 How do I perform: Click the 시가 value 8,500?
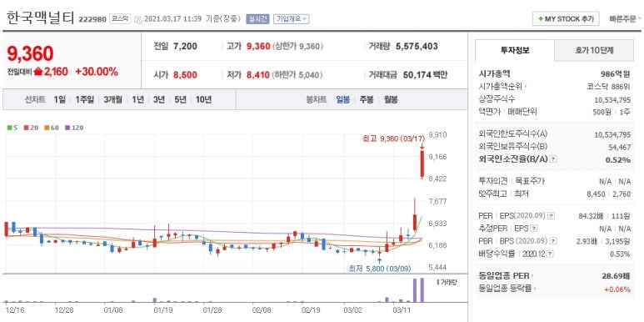185,75
